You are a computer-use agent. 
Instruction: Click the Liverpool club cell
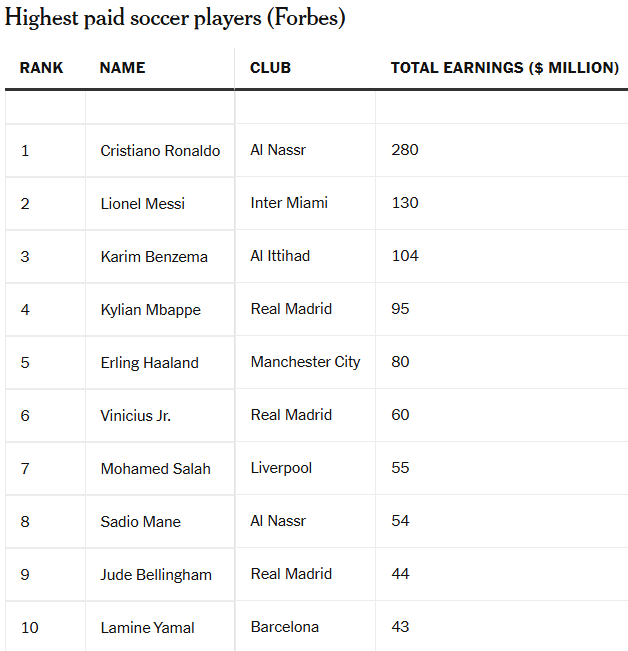coord(281,468)
